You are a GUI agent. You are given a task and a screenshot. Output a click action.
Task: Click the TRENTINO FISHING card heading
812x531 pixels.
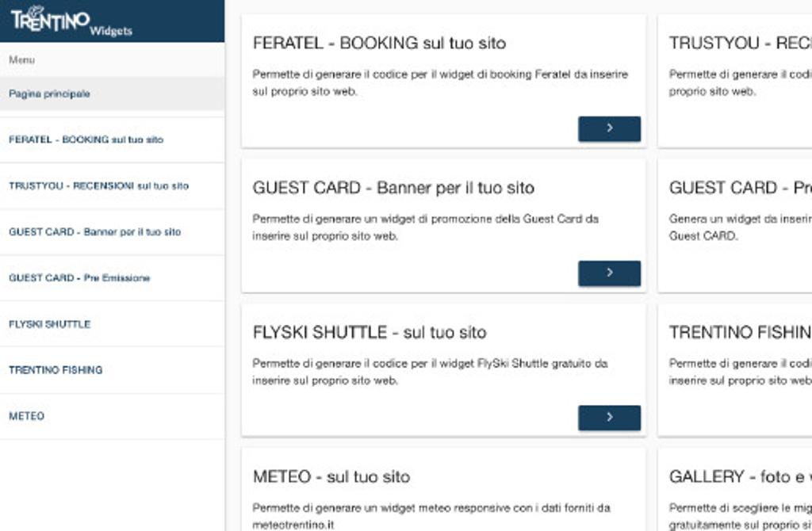pos(741,332)
